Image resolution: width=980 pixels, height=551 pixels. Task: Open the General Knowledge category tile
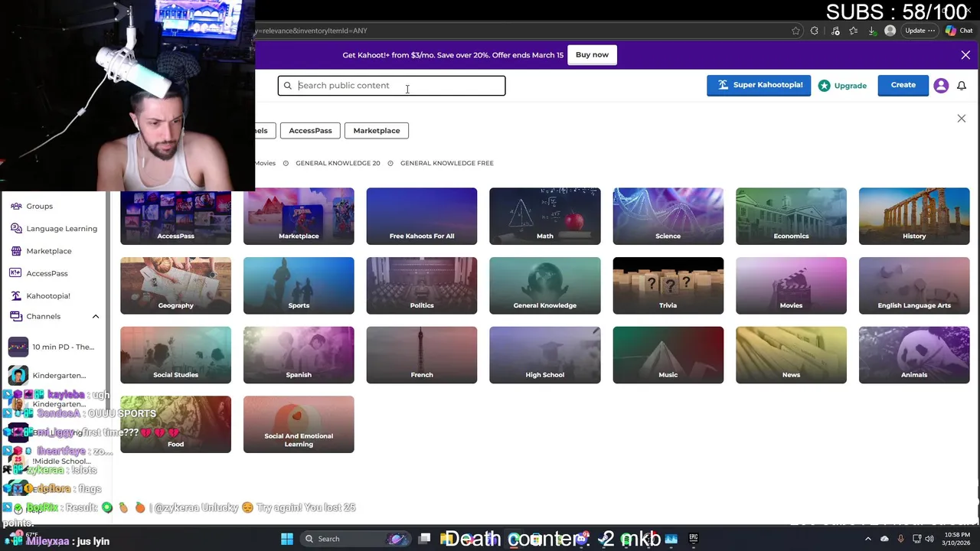click(x=545, y=285)
